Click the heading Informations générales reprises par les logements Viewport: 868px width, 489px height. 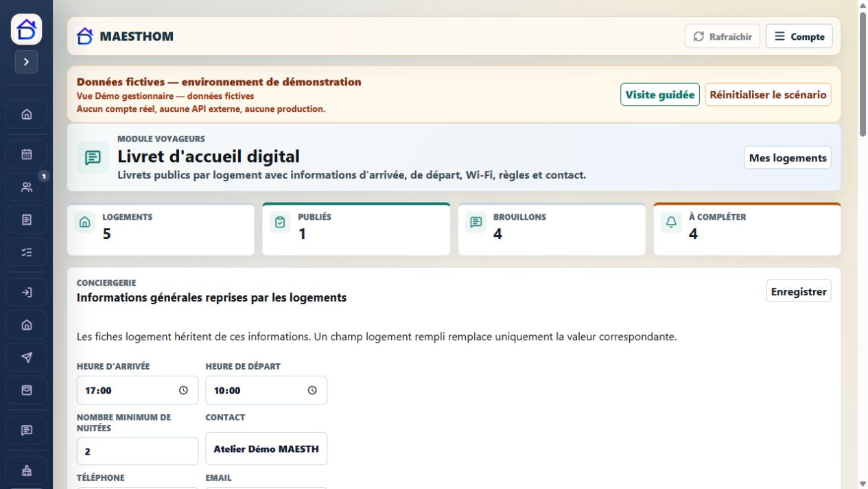click(x=211, y=297)
